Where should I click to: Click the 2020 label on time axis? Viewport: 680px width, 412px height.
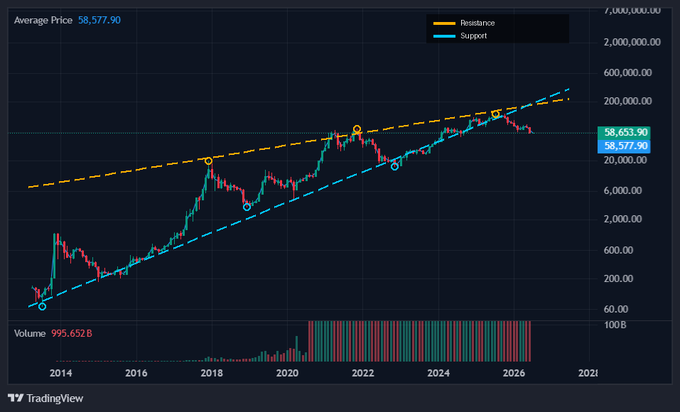pos(287,373)
